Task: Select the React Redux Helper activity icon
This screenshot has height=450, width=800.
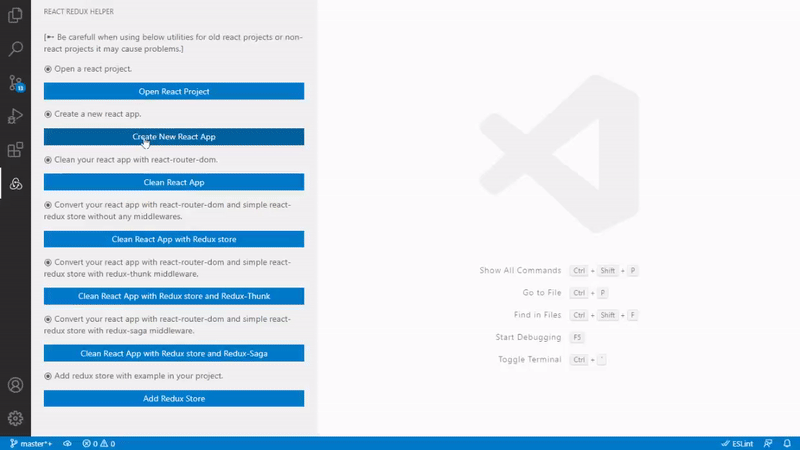Action: 15,184
